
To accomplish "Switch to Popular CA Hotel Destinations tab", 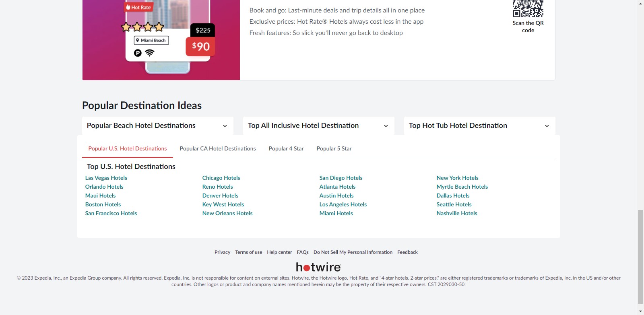I will pyautogui.click(x=218, y=148).
